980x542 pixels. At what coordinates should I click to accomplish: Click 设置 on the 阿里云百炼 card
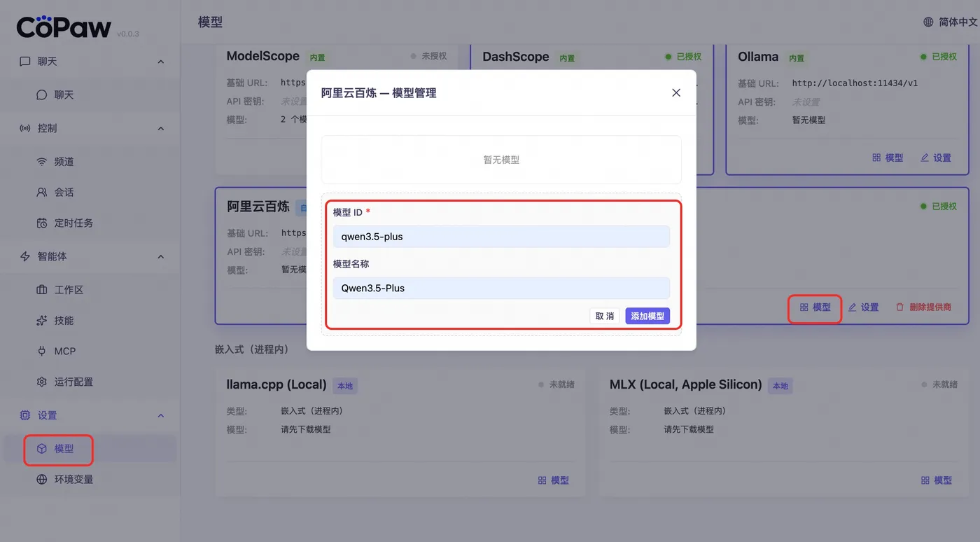(x=863, y=307)
